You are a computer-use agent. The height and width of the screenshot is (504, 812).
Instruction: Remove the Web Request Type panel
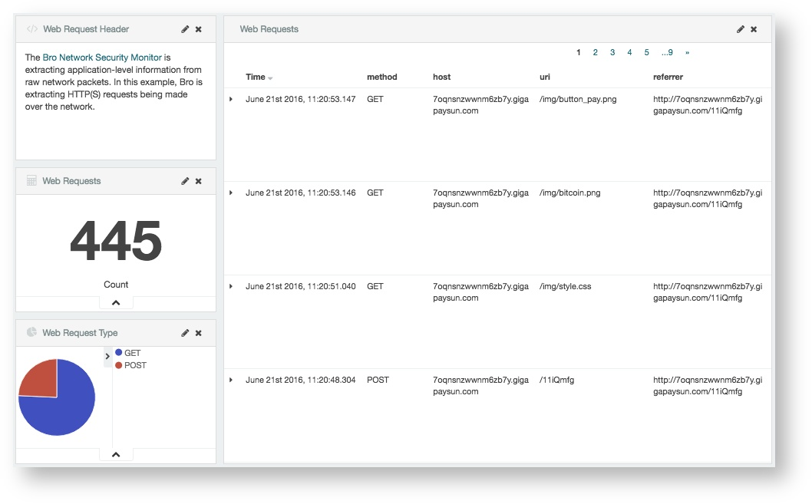198,332
